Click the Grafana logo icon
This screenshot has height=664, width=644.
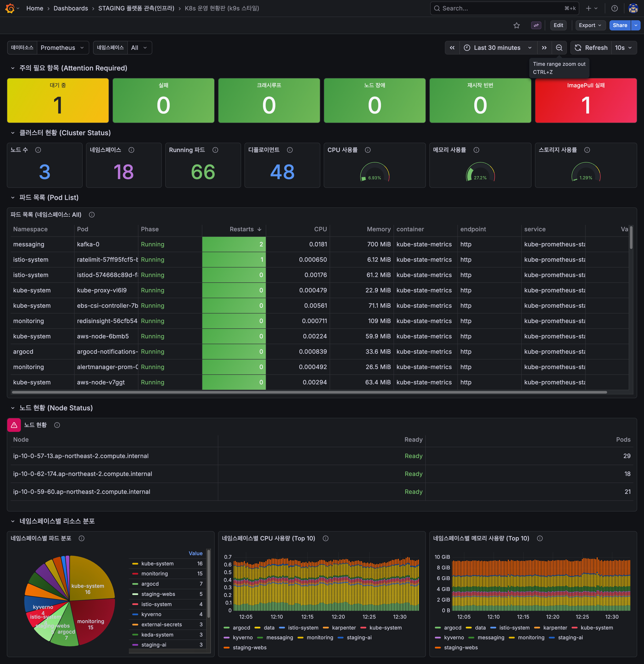[x=10, y=8]
